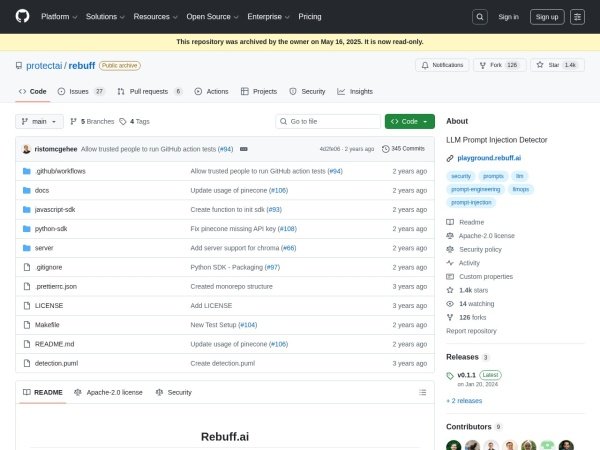
Task: Open the GitHub homepage logo
Action: (22, 16)
